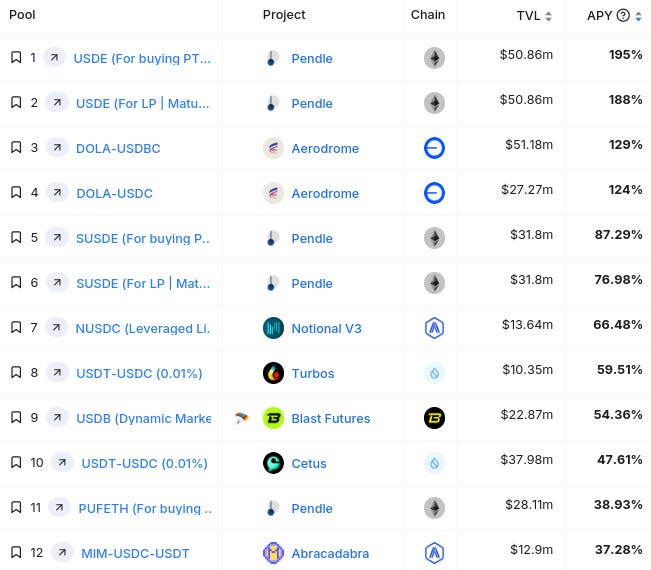Screen dimensions: 651x570
Task: Open external link arrow for row 8
Action: (x=57, y=372)
